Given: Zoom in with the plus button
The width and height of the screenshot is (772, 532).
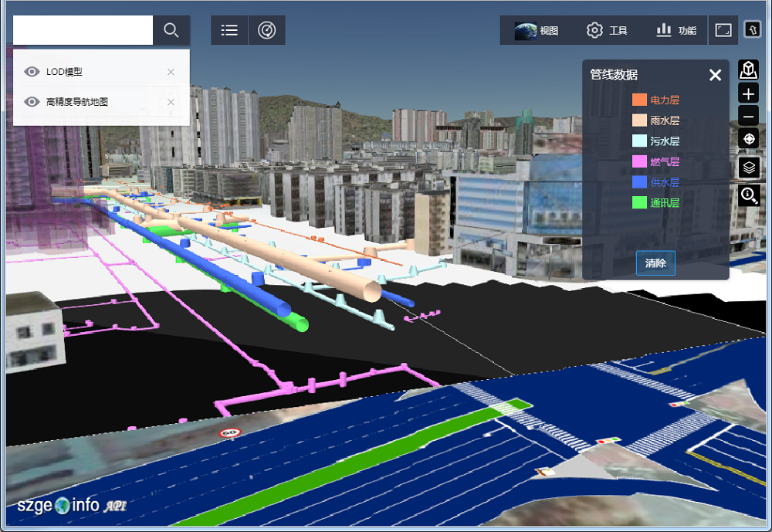Looking at the screenshot, I should click(748, 94).
